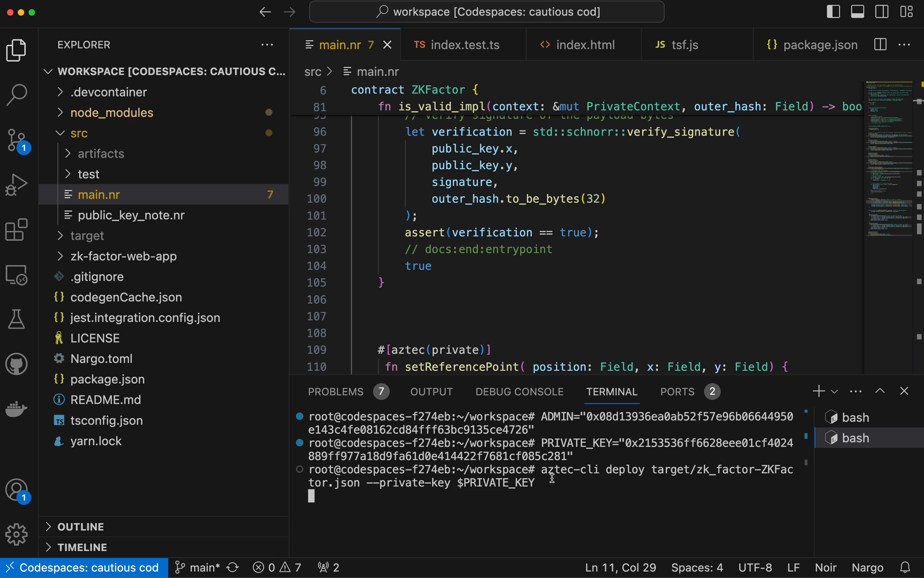Open the OUTPUT panel tab
The width and height of the screenshot is (924, 578).
click(x=431, y=392)
